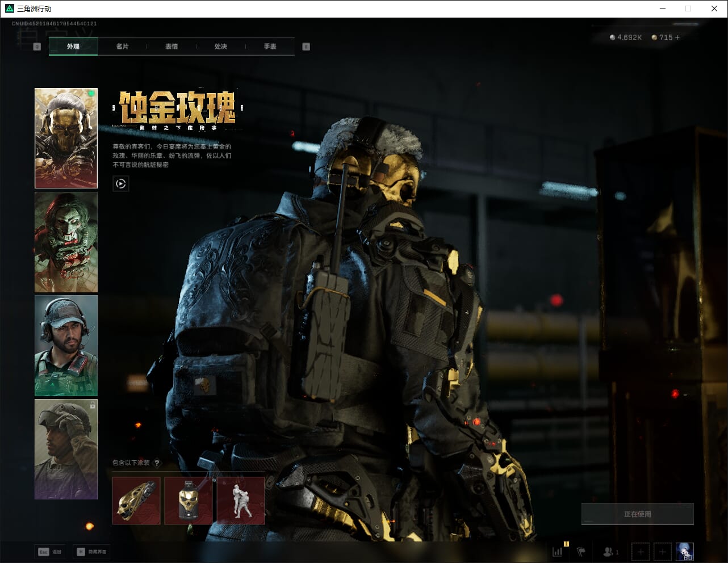Viewport: 728px width, 563px height.
Task: Click the Esc 返回 back button
Action: [50, 552]
